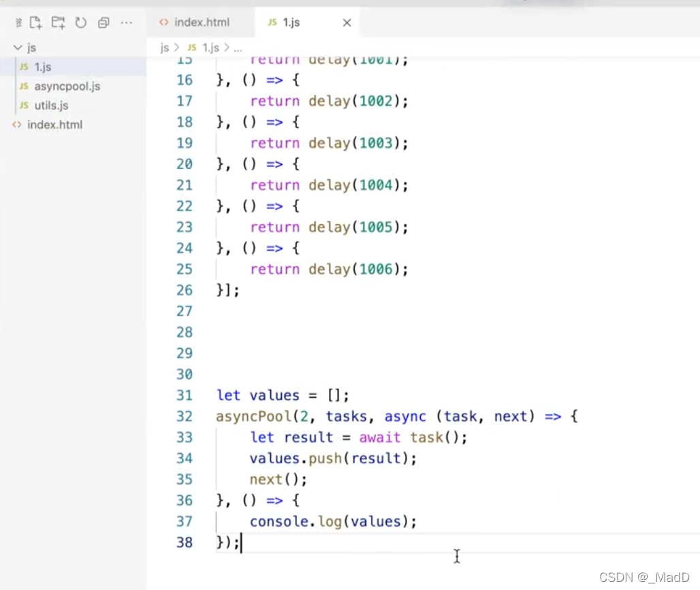Image resolution: width=700 pixels, height=590 pixels.
Task: Click values.push(result) on line 34
Action: pyautogui.click(x=329, y=459)
